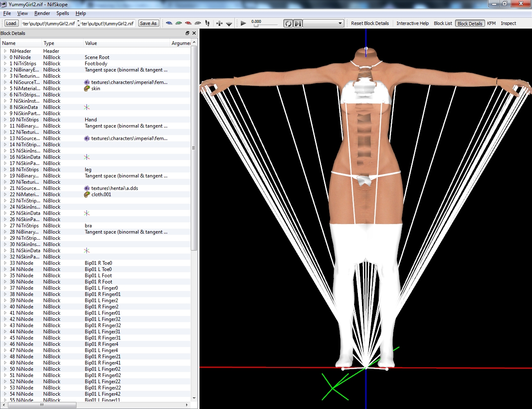This screenshot has height=409, width=532.
Task: Open the View menu
Action: 22,13
